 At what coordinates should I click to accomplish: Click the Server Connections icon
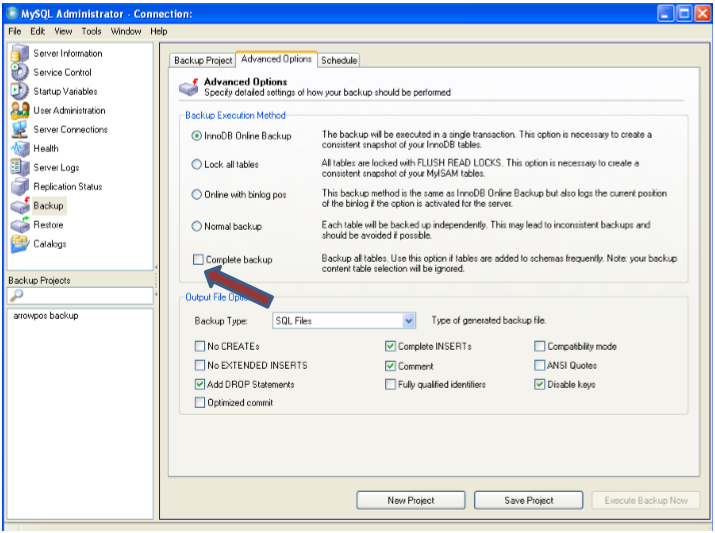point(20,129)
